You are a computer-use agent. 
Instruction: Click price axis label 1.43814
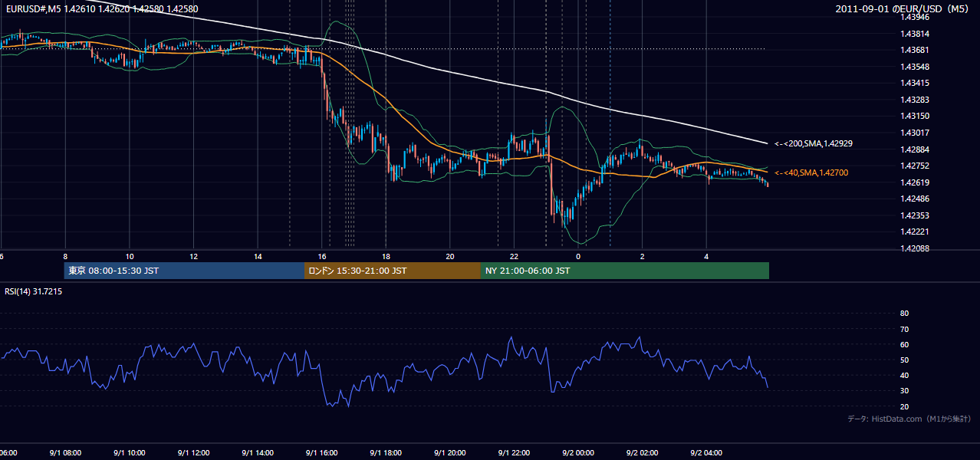(914, 34)
